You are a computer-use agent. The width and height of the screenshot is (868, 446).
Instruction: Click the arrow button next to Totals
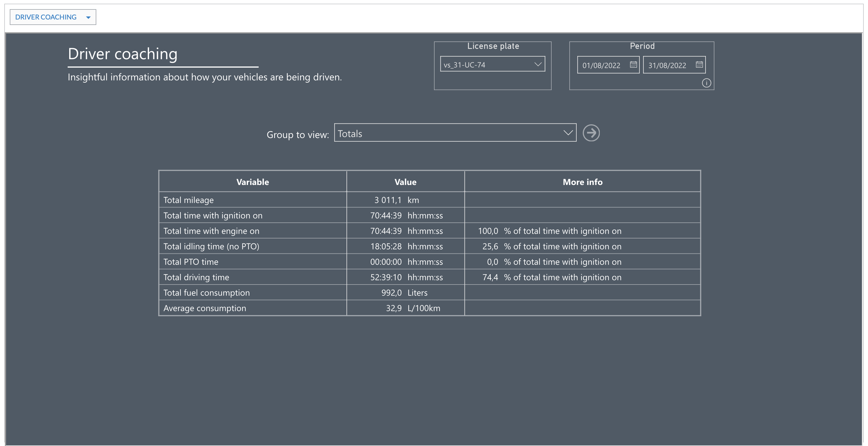(x=591, y=133)
